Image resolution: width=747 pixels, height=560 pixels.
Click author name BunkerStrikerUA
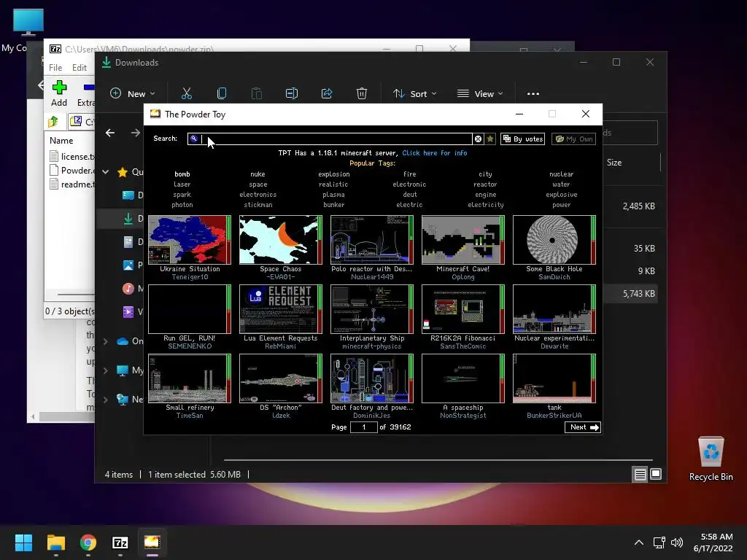(x=554, y=415)
